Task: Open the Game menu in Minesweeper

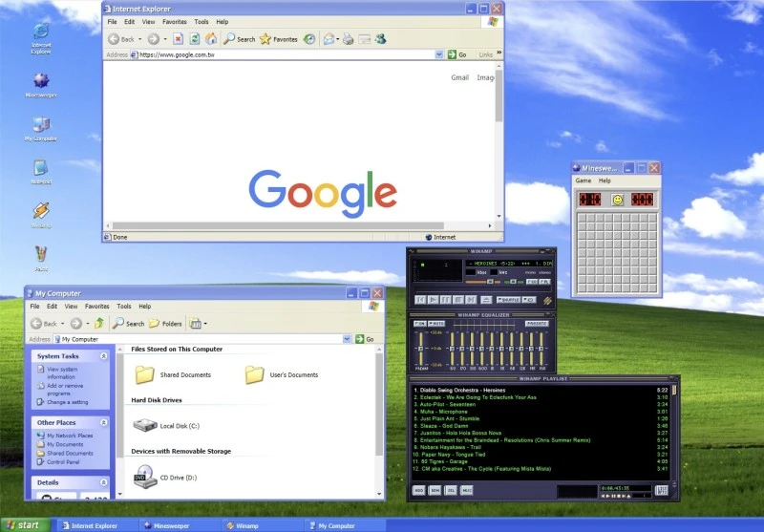Action: pyautogui.click(x=584, y=181)
